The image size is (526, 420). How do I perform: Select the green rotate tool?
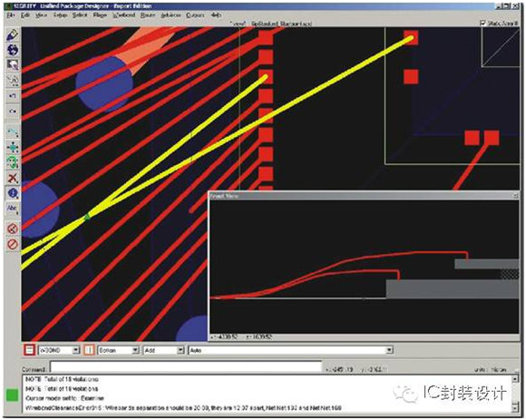tap(13, 162)
